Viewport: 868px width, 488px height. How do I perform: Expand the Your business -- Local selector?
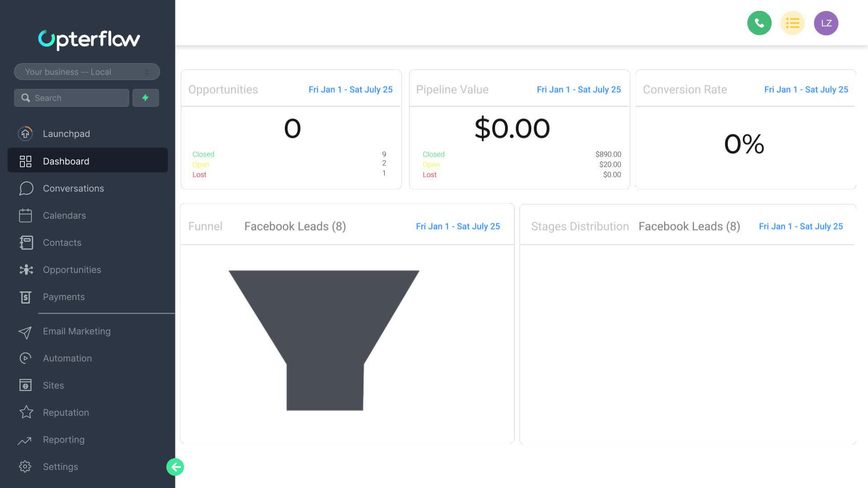87,72
